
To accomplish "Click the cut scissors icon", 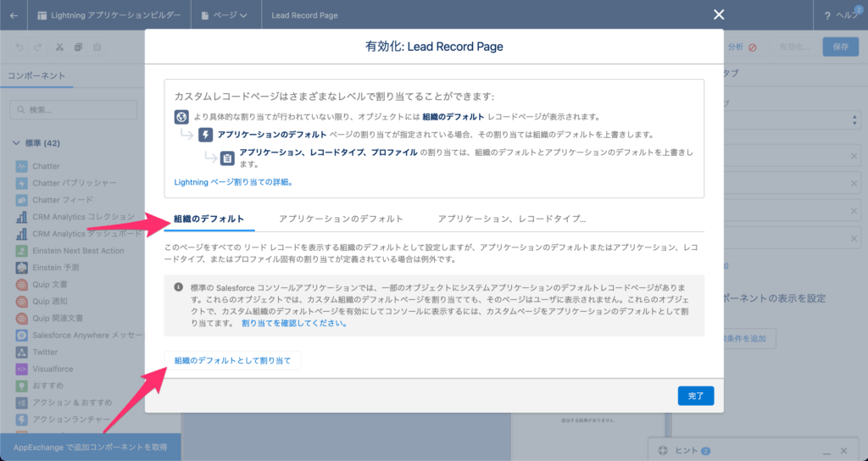I will (59, 47).
